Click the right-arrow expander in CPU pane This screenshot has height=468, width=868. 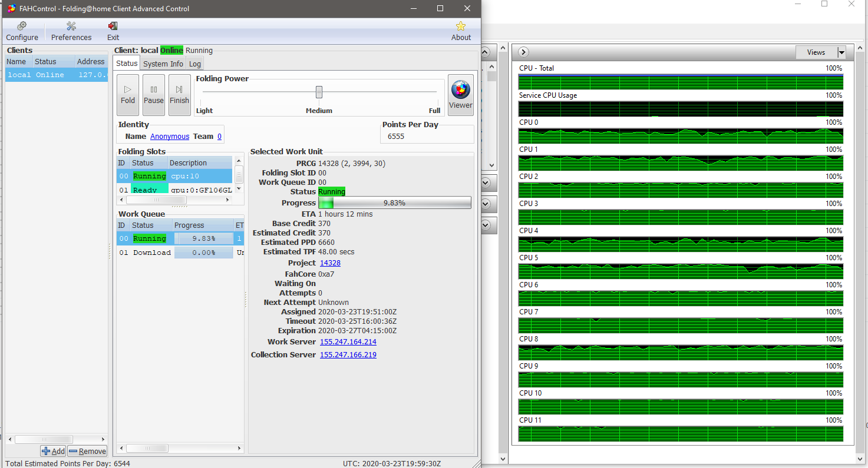click(x=523, y=52)
